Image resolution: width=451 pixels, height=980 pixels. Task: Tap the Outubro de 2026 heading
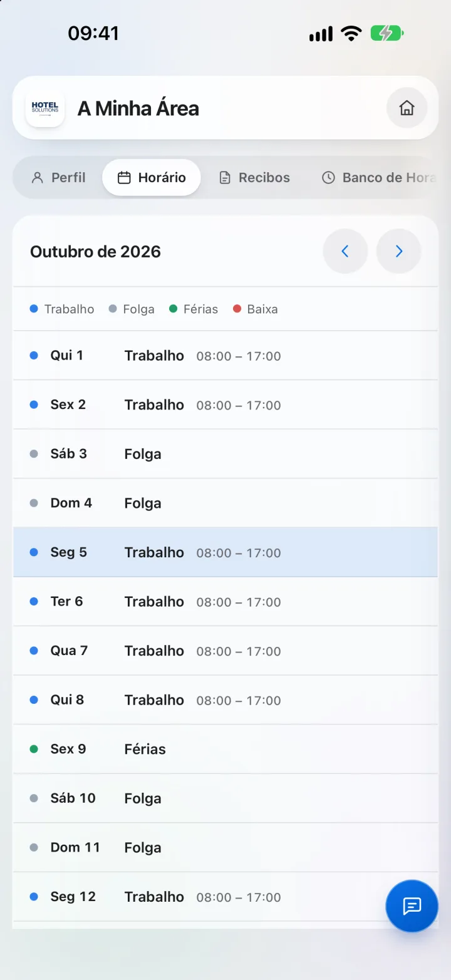pos(95,252)
